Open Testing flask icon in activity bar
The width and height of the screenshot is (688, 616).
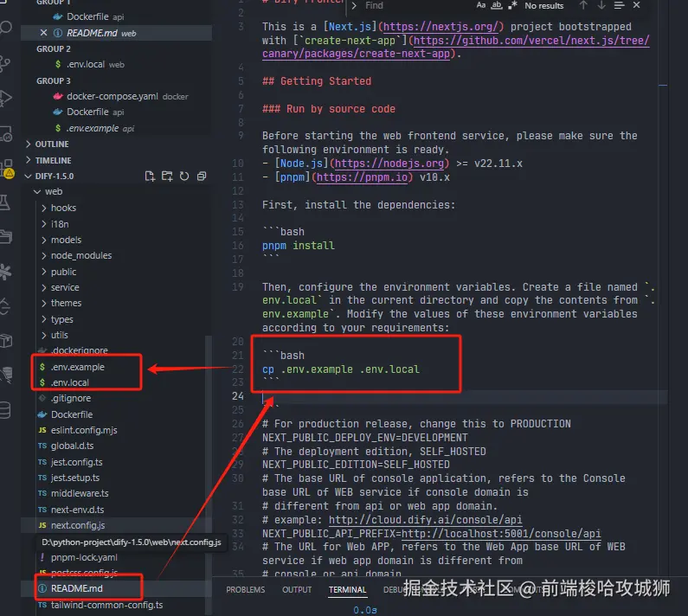coord(5,202)
